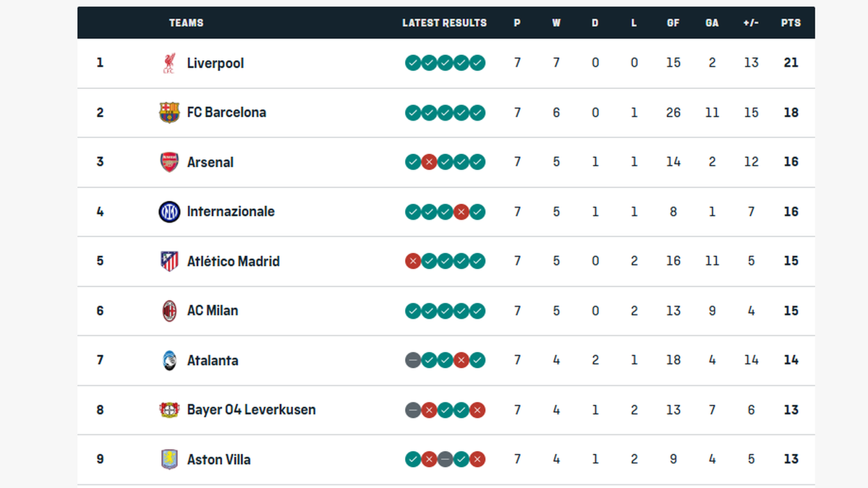The height and width of the screenshot is (488, 868).
Task: Open the Liverpool team name link
Action: 215,63
